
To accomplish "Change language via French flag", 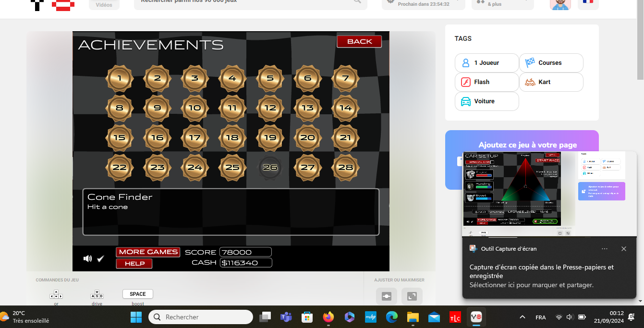I will click(x=588, y=3).
